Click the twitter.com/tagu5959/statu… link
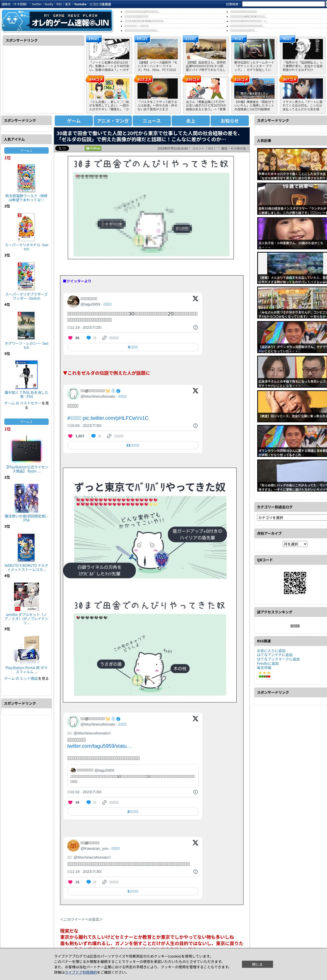Image resolution: width=327 pixels, height=980 pixels. pyautogui.click(x=99, y=746)
